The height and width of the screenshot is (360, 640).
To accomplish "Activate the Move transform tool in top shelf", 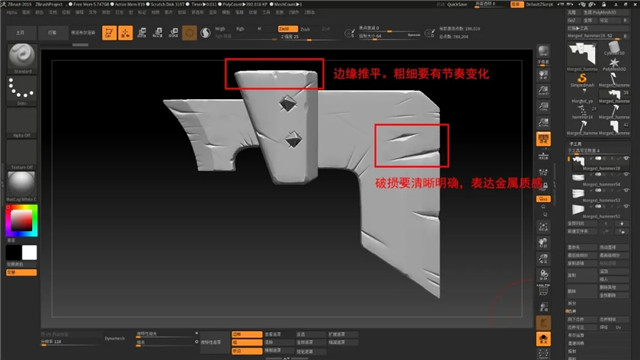I will (142, 33).
